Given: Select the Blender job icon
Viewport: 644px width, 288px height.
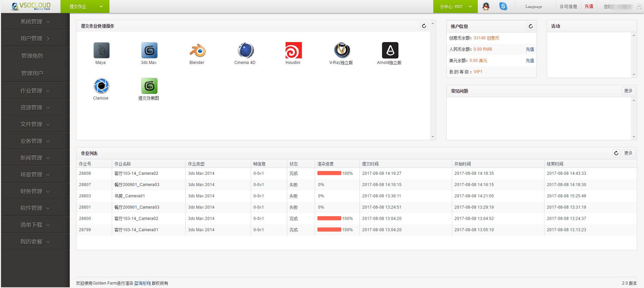Looking at the screenshot, I should [197, 50].
